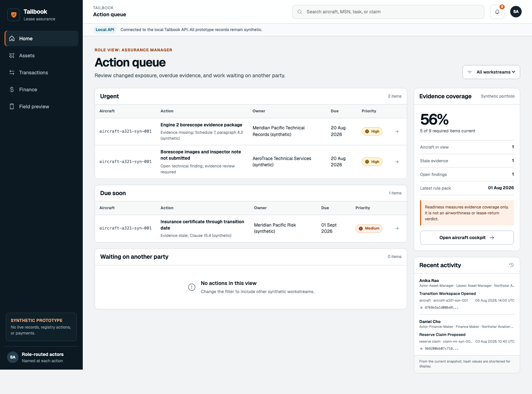Image resolution: width=532 pixels, height=394 pixels.
Task: Click the Stale evidence row
Action: point(467,161)
